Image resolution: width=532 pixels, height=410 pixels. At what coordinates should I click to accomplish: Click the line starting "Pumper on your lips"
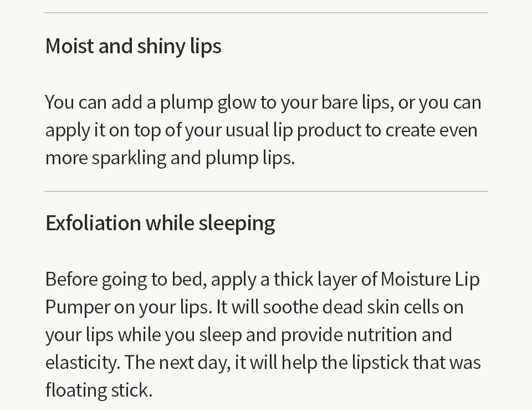click(254, 307)
